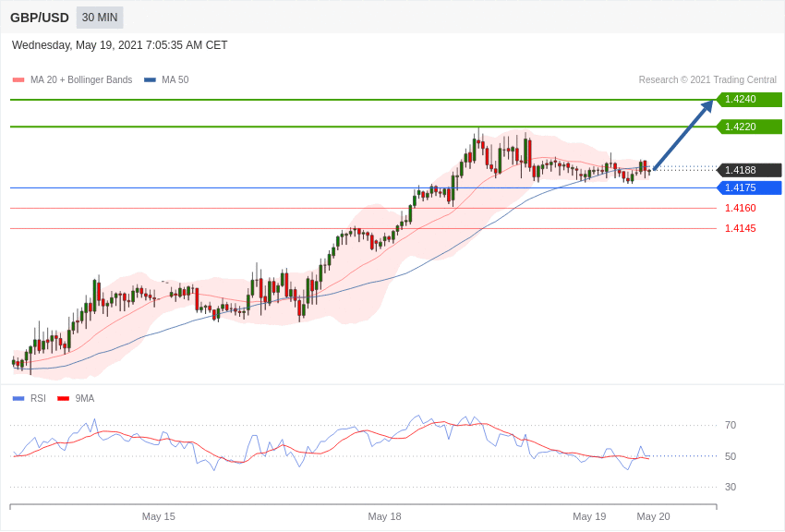Click the red 1.4145 support label
This screenshot has width=785, height=532.
741,229
